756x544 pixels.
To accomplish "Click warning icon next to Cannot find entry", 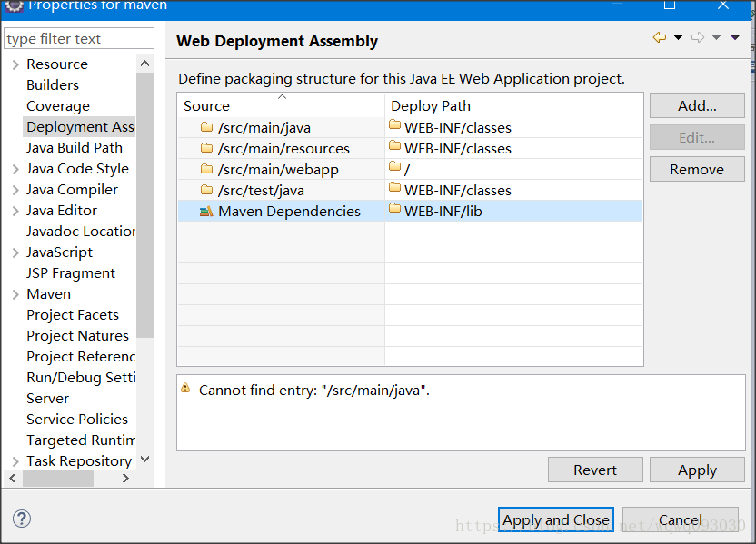I will (185, 388).
